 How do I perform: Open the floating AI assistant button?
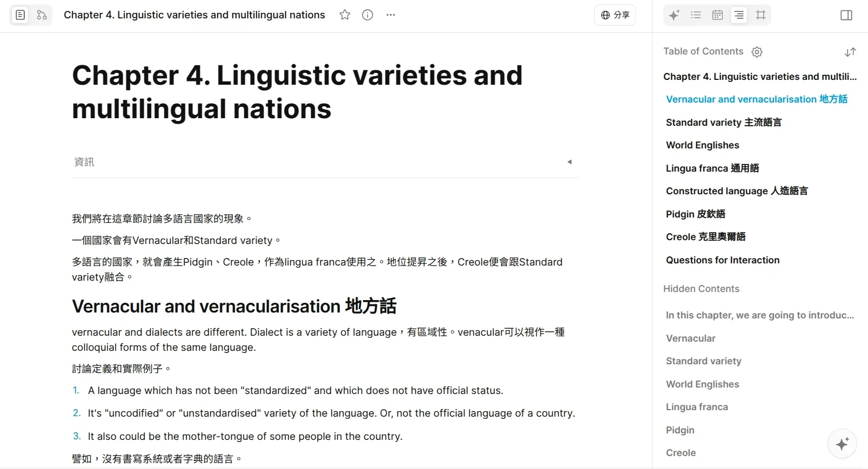(842, 444)
